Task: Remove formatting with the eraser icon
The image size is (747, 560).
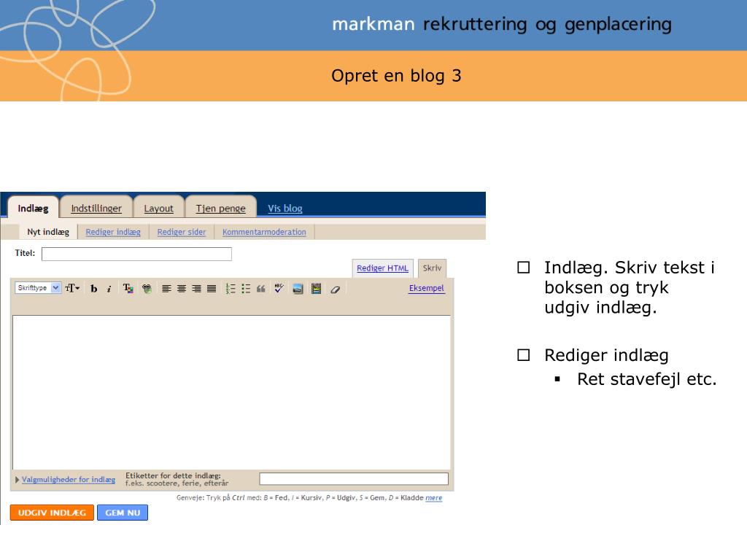Action: point(336,289)
